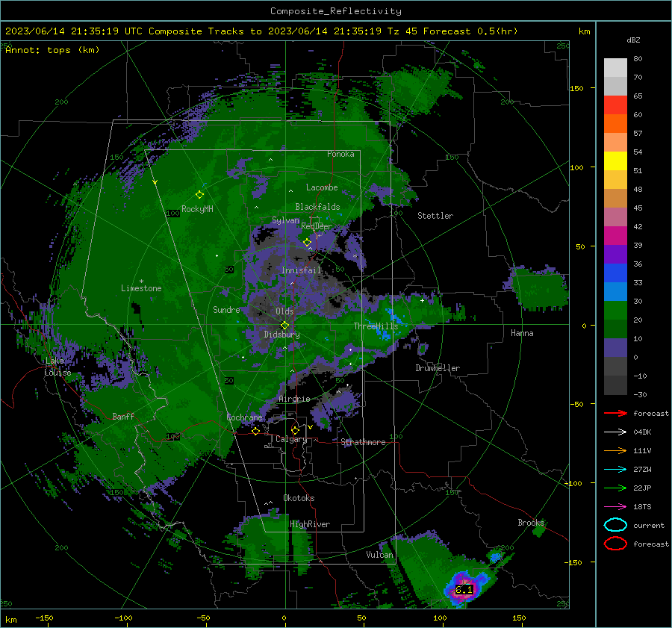
Task: Click the Banff map label
Action: pos(123,416)
